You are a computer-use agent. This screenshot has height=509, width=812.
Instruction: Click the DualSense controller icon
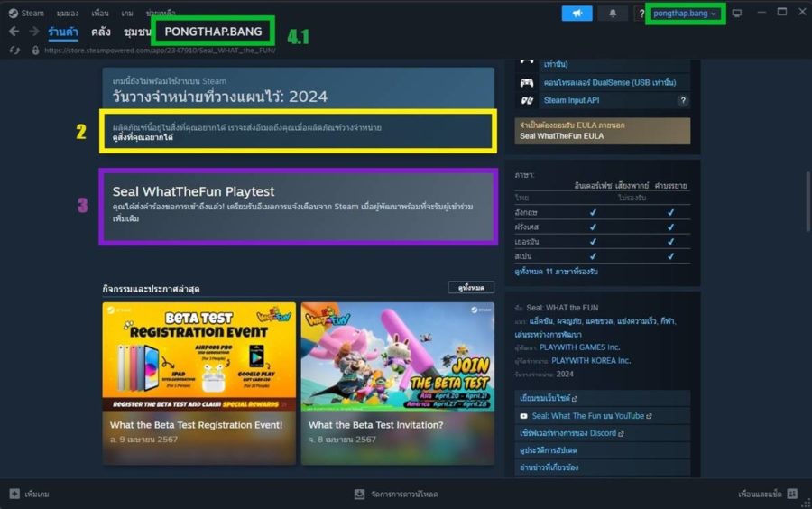pyautogui.click(x=527, y=82)
